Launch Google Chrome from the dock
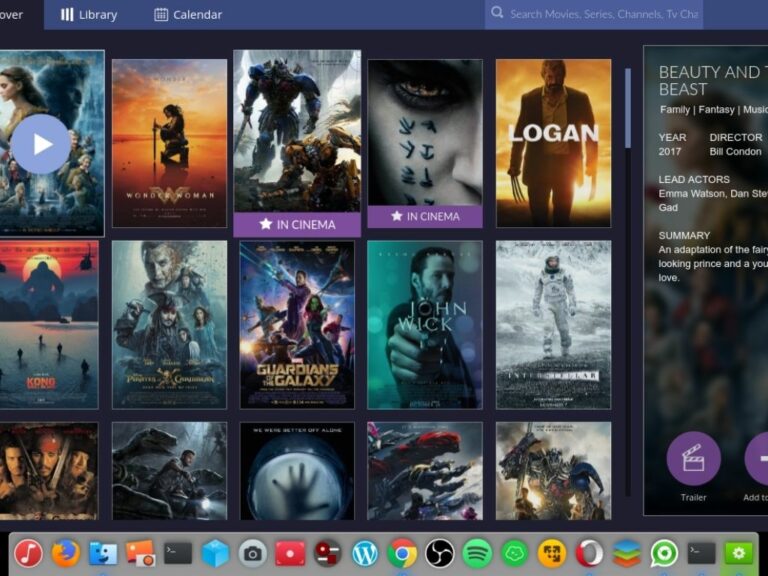Screen dimensions: 768x576 pyautogui.click(x=403, y=552)
